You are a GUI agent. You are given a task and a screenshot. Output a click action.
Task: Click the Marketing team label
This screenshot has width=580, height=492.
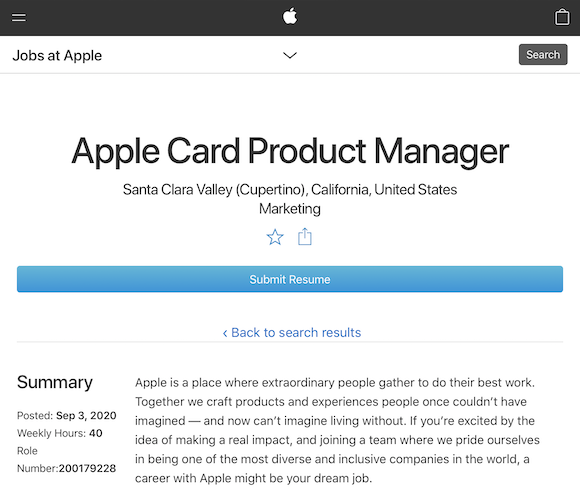290,209
